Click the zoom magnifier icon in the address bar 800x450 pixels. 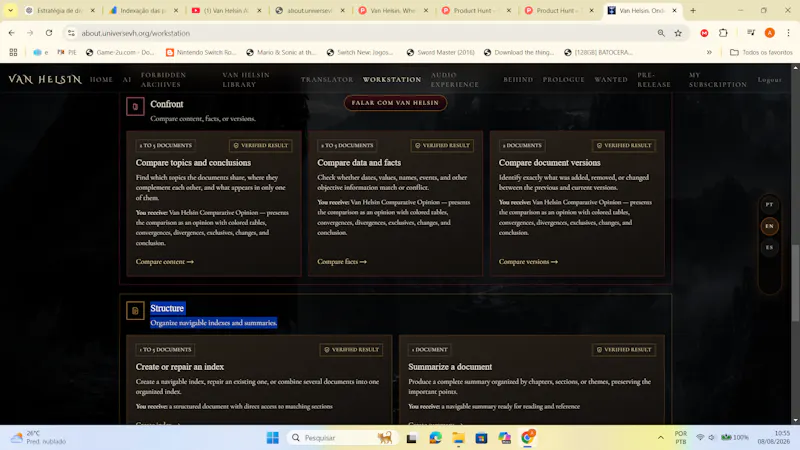pos(661,33)
